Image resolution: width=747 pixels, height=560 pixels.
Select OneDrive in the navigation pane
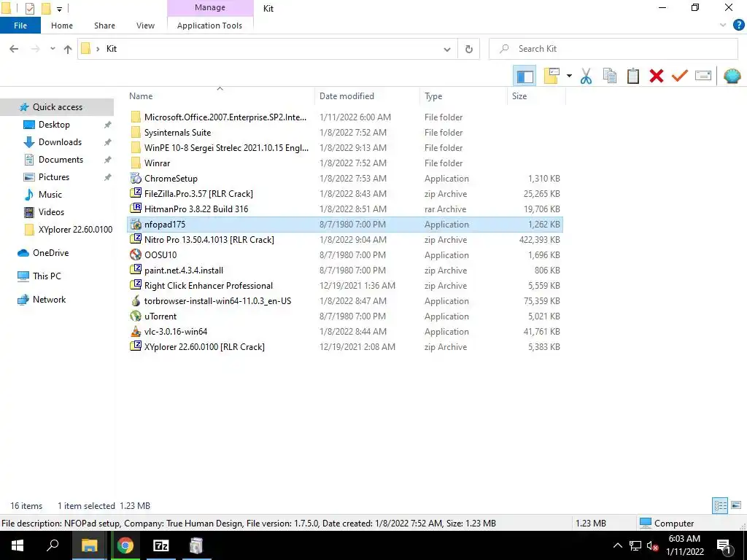(x=50, y=253)
